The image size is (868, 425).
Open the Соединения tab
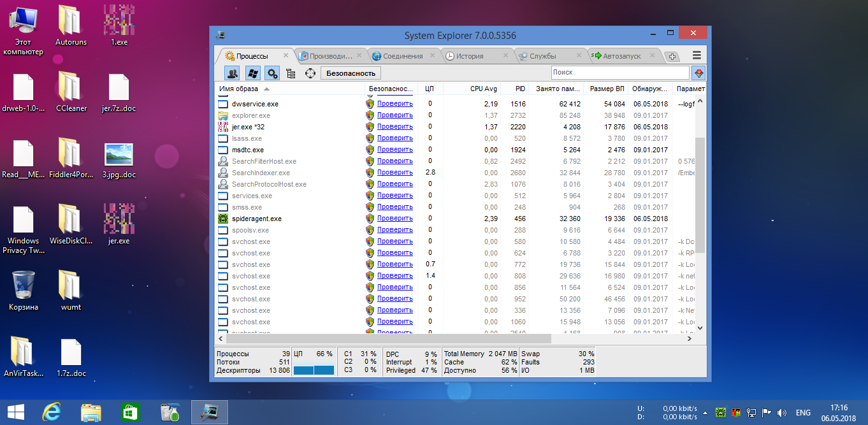403,56
